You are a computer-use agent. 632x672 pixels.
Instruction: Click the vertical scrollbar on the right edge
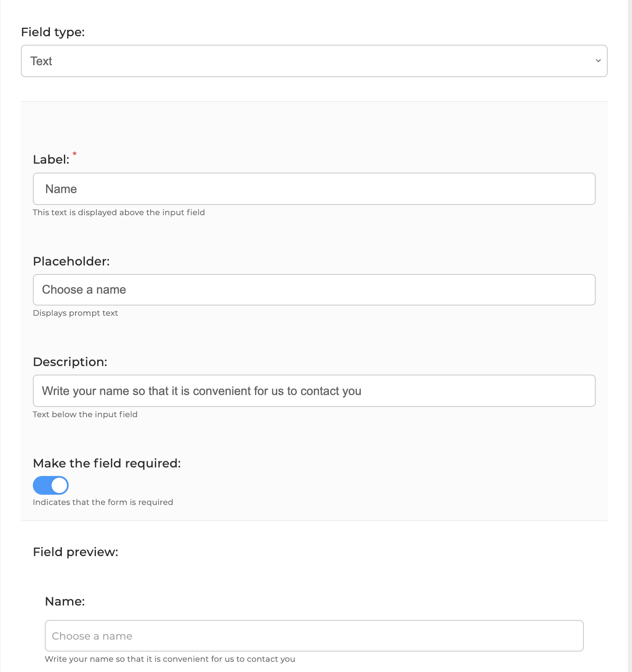[x=630, y=336]
